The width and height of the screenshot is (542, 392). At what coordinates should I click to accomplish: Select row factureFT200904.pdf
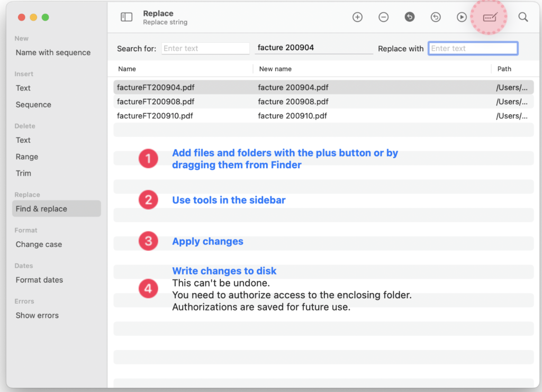pyautogui.click(x=323, y=87)
